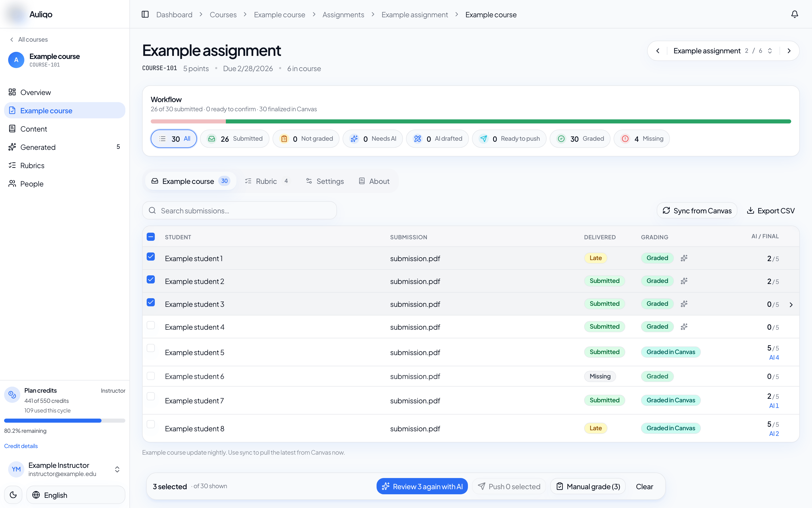The image size is (812, 508).
Task: Open Generated in the sidebar
Action: tap(64, 147)
